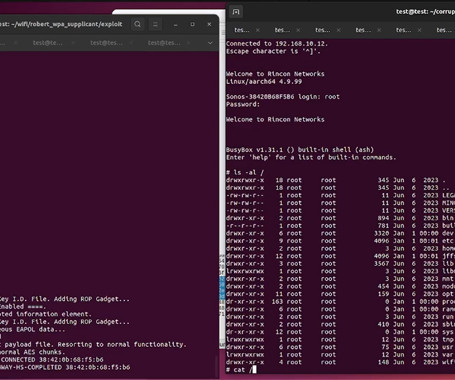Click the 'mnt' directory name in listing
The image size is (455, 380).
pos(448,279)
